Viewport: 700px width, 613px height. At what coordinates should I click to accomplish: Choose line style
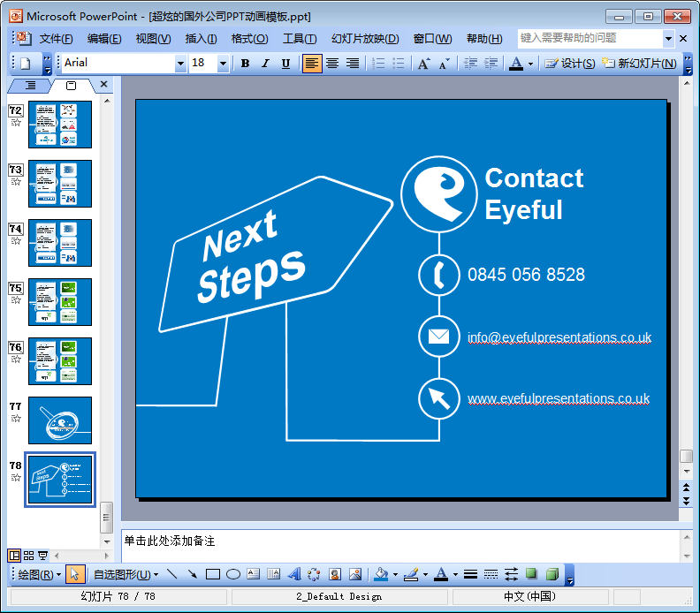(470, 574)
